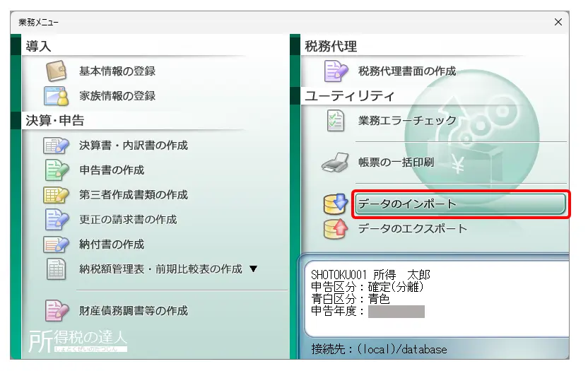Click the yellow 第三者作成書類の作成 icon
Viewport: 588px width, 371px height.
56,195
